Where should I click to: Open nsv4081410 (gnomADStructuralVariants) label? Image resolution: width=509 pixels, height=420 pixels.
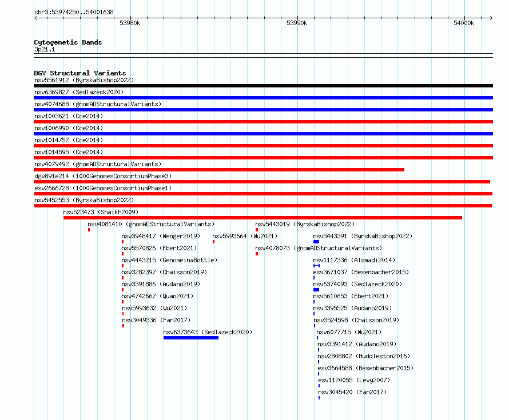pos(151,224)
